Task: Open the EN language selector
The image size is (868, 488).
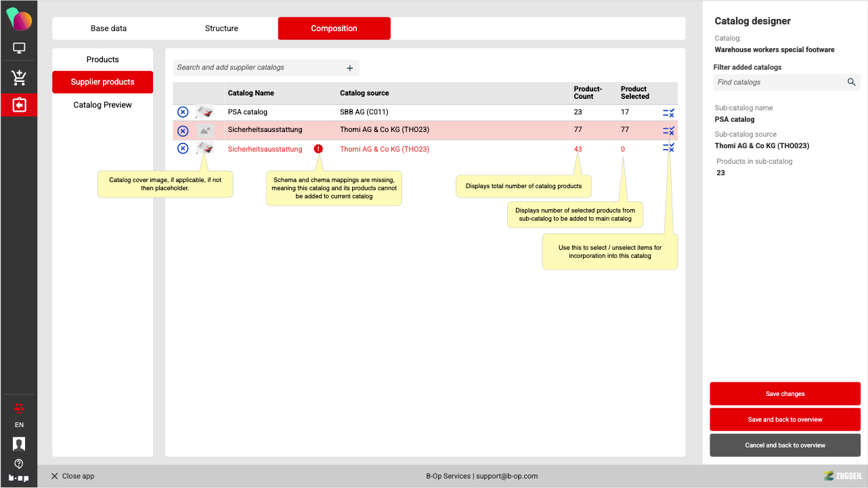Action: click(19, 425)
